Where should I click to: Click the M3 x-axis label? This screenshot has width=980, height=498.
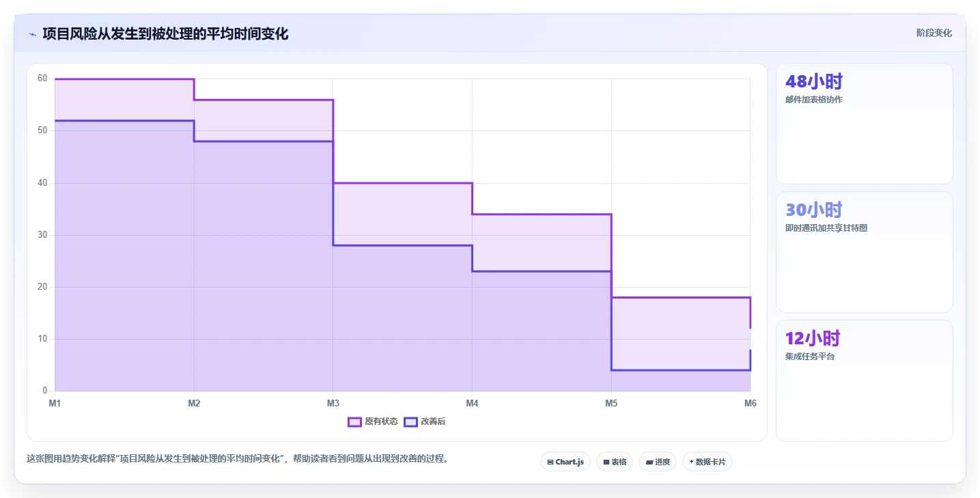click(x=333, y=404)
